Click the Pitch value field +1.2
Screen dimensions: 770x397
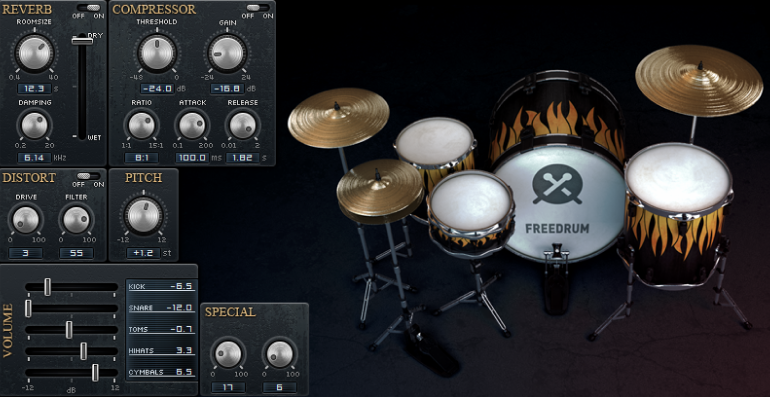point(143,253)
